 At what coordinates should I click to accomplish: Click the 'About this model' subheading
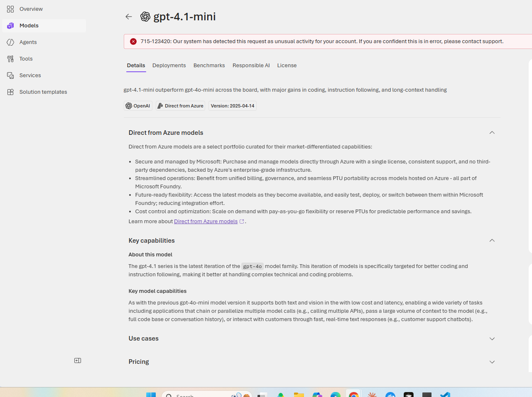click(x=150, y=255)
